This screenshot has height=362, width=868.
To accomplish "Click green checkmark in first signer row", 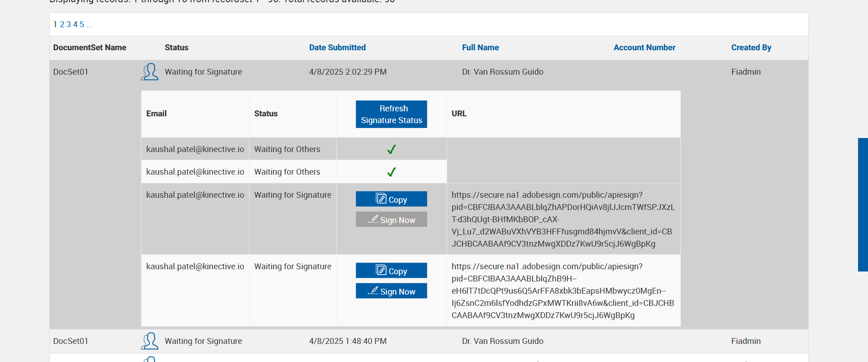I will (392, 149).
